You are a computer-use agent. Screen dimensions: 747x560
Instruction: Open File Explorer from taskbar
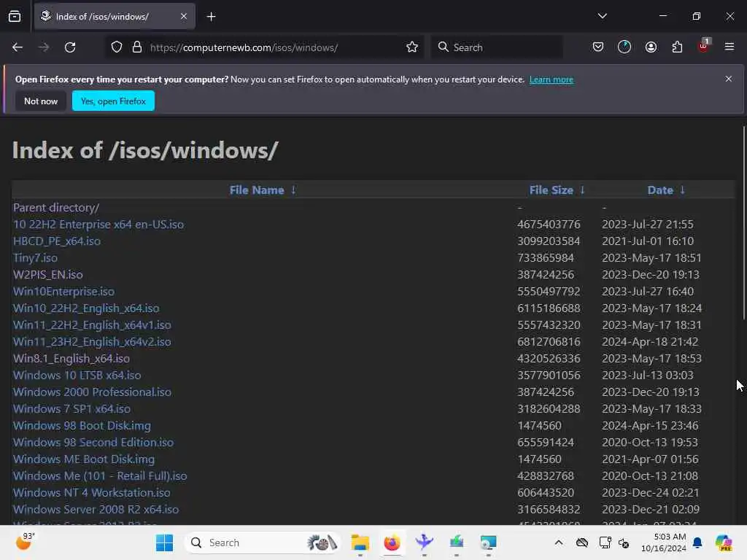[360, 542]
